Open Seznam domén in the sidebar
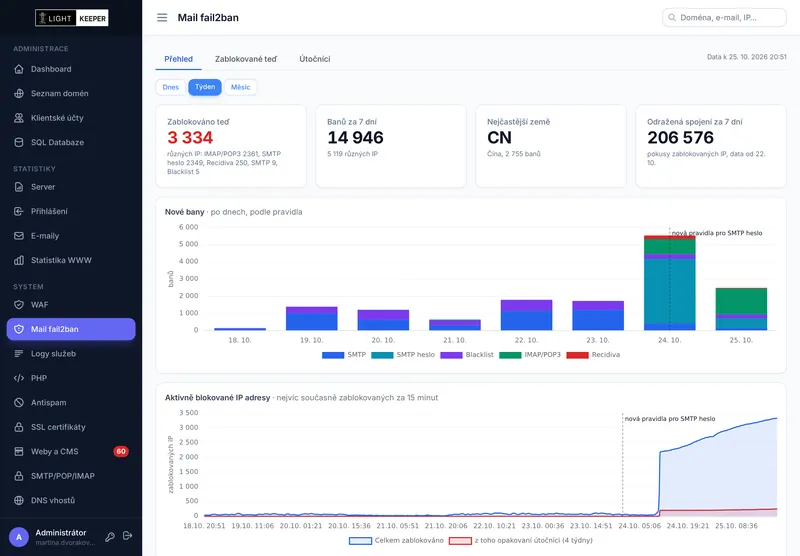The height and width of the screenshot is (556, 800). [71, 93]
